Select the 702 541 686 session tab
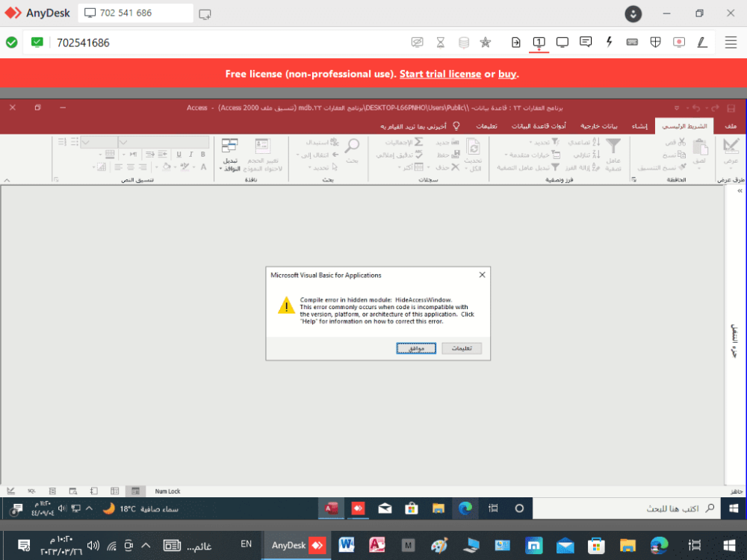This screenshot has width=747, height=560. pyautogui.click(x=135, y=13)
